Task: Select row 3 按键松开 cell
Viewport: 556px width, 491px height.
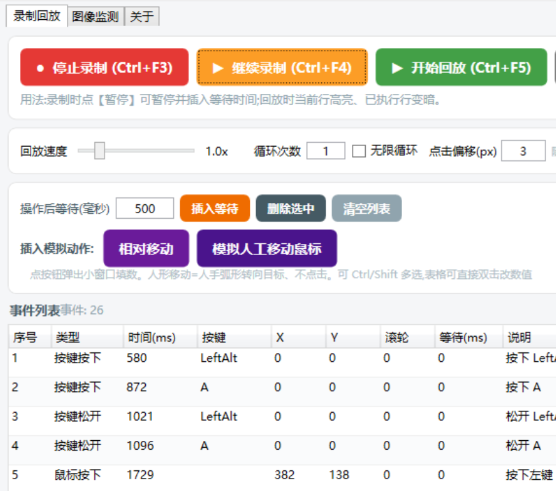Action: click(x=78, y=416)
